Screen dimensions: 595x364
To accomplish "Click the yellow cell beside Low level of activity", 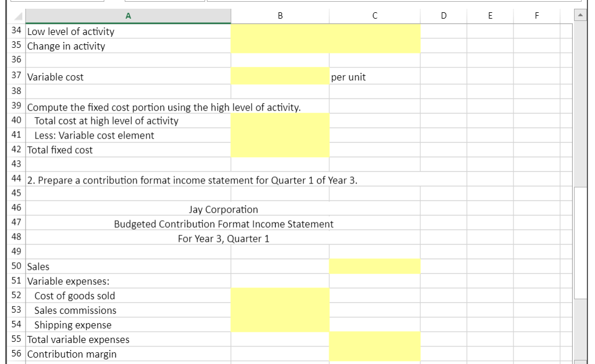I will pyautogui.click(x=281, y=31).
